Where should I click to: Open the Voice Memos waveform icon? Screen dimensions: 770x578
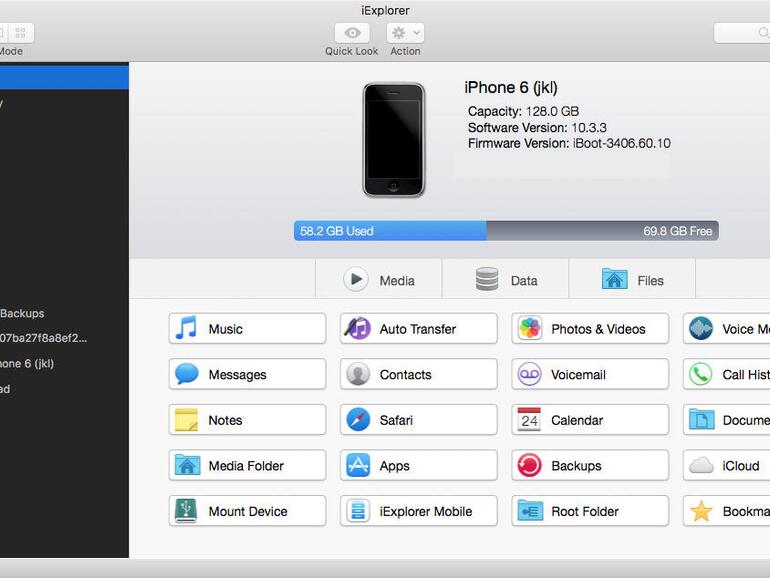(701, 328)
